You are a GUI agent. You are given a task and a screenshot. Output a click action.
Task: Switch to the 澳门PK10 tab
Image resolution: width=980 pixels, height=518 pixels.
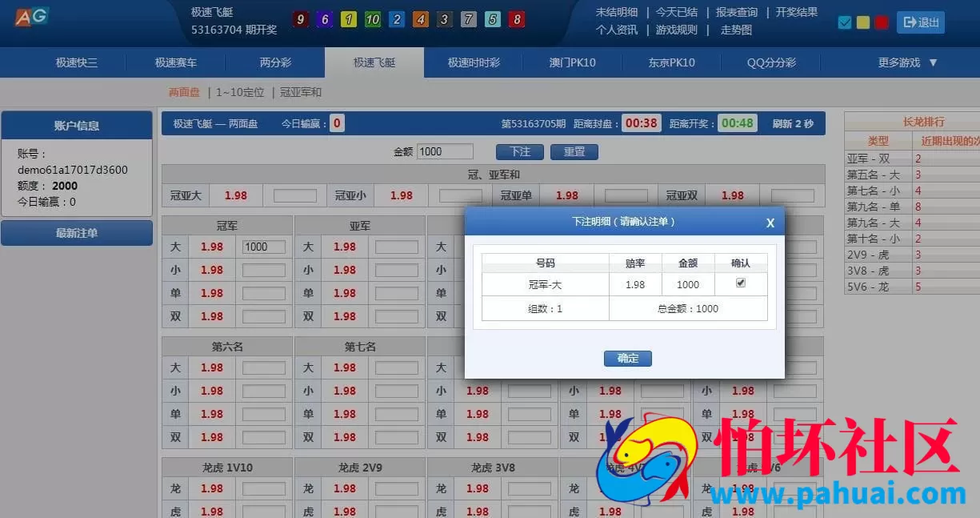573,62
